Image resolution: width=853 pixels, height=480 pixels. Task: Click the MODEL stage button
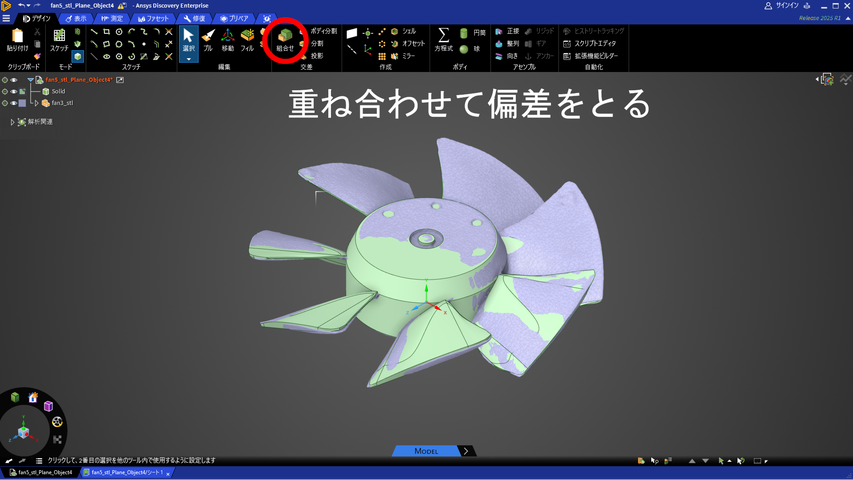click(x=426, y=451)
